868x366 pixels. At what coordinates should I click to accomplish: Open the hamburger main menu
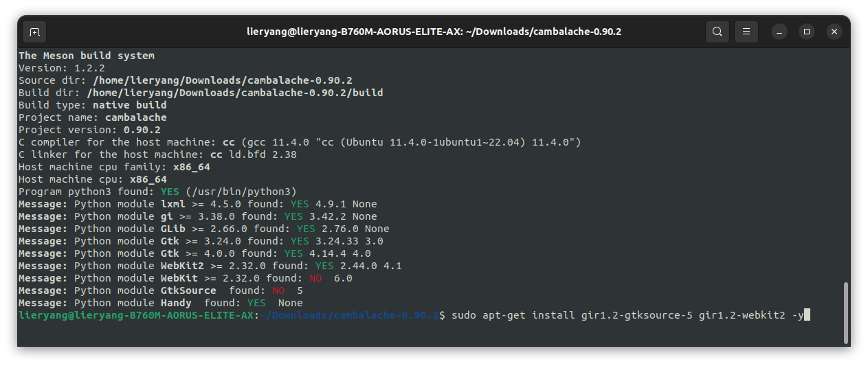pos(746,32)
